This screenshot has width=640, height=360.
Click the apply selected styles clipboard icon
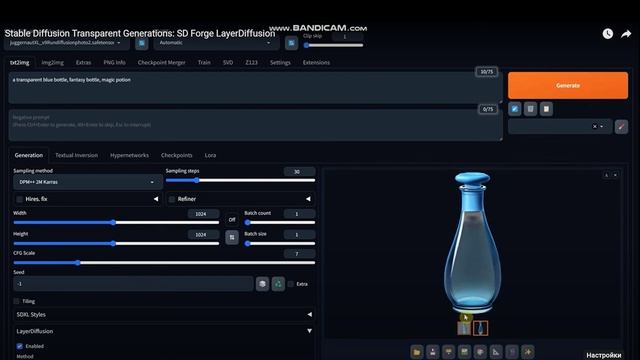[x=546, y=109]
